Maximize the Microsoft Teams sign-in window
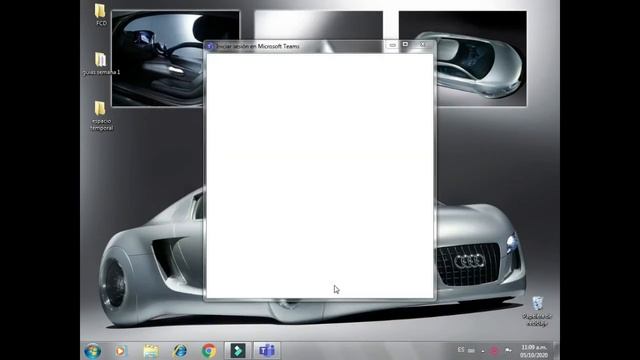Image resolution: width=640 pixels, height=360 pixels. (x=405, y=44)
